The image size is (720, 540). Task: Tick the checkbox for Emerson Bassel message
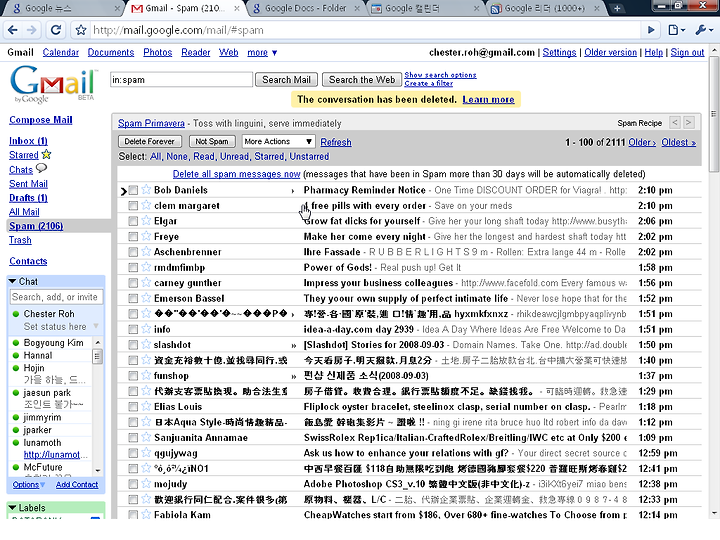pyautogui.click(x=133, y=298)
